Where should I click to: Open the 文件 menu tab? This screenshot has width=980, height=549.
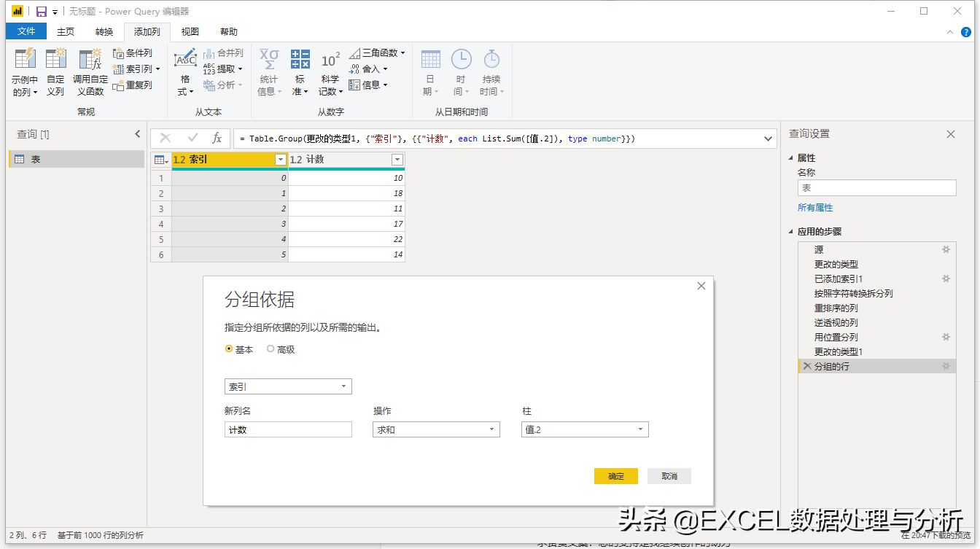(26, 31)
